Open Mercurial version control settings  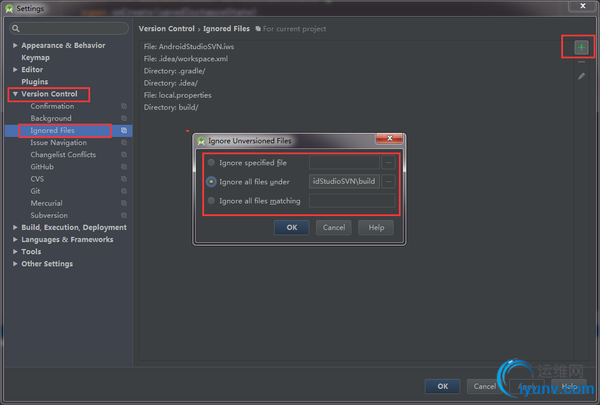click(x=46, y=203)
